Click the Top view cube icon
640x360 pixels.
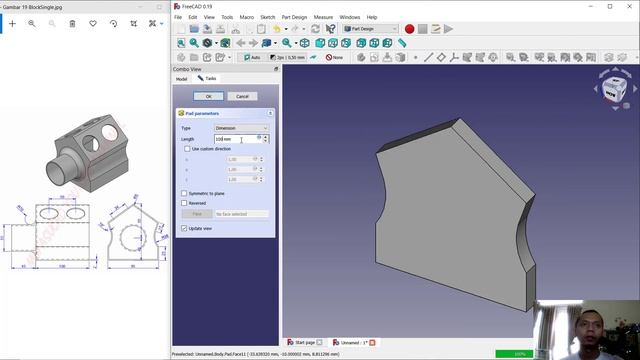(x=333, y=43)
